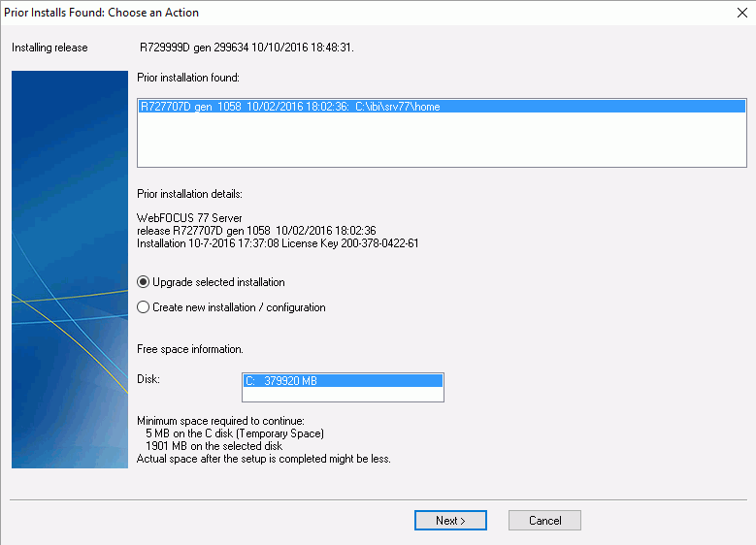Viewport: 756px width, 545px height.
Task: Click the dialog title 'Prior Installs Found'
Action: [x=101, y=13]
